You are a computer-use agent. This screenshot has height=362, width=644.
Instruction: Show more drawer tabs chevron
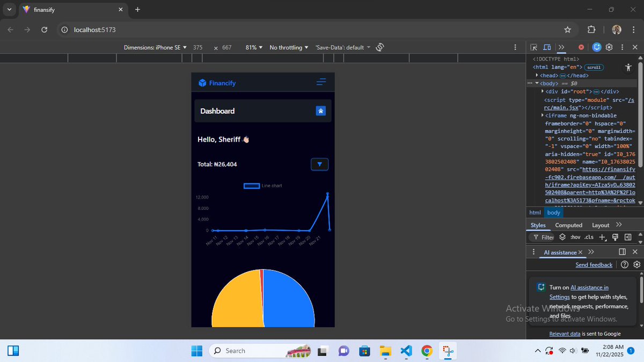pyautogui.click(x=591, y=252)
